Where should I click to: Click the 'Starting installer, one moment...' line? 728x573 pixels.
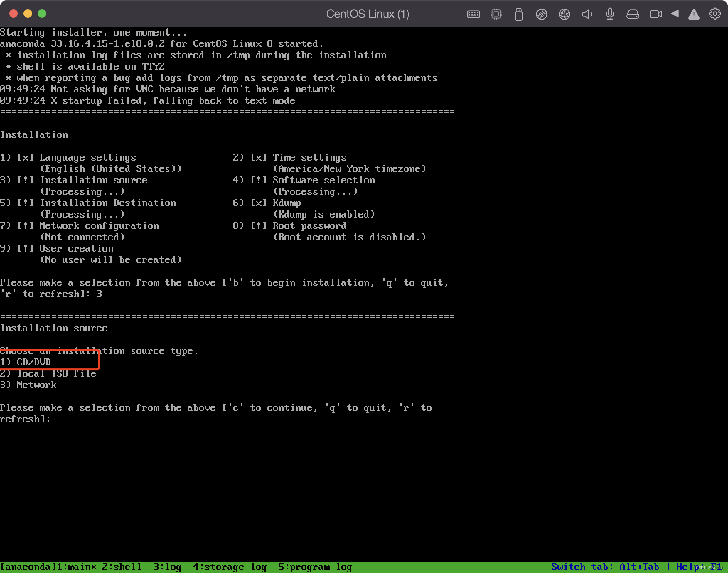coord(93,32)
